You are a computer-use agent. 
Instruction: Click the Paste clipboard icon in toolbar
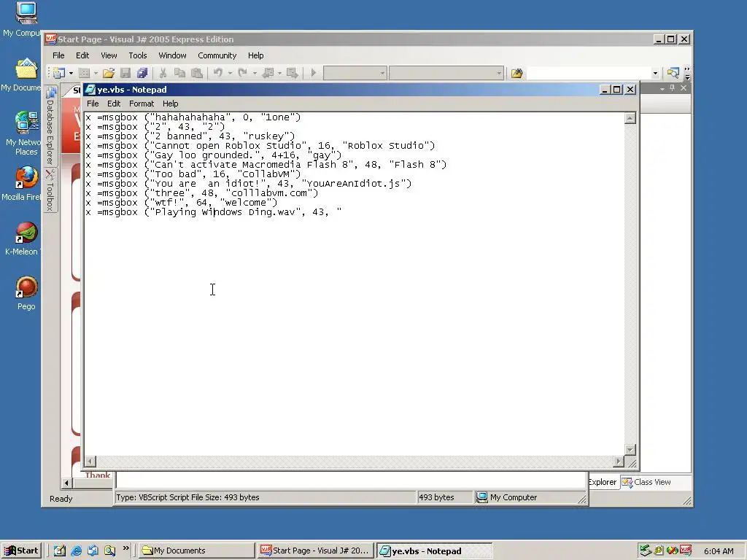[x=196, y=73]
